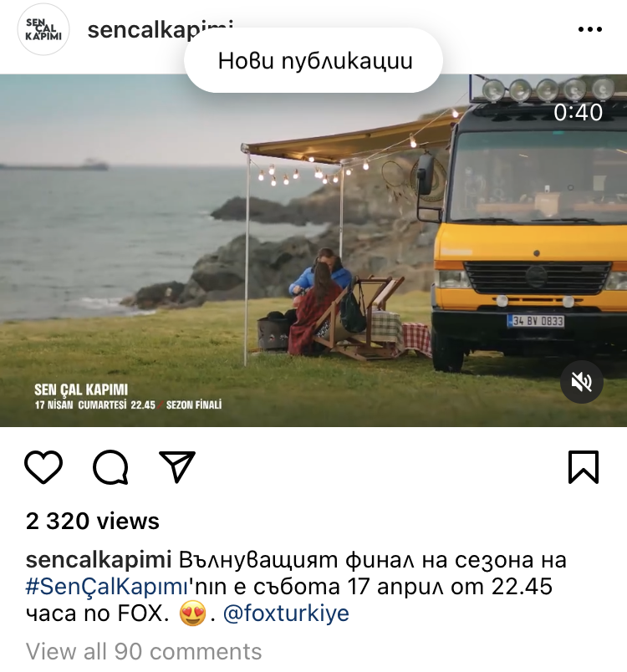Open comments via the speech bubble icon
This screenshot has width=627, height=672.
(110, 467)
